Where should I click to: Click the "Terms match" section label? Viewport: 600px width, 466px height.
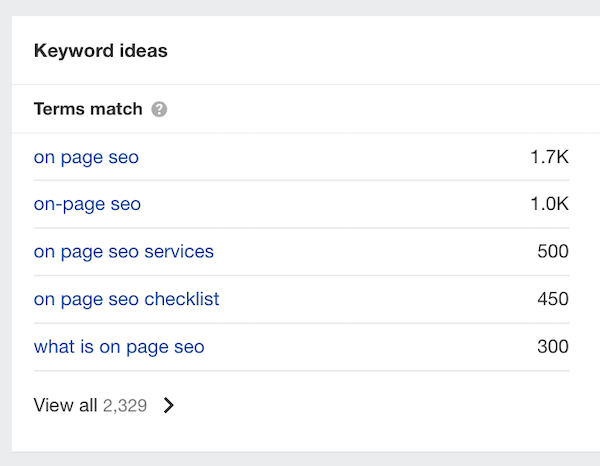88,109
